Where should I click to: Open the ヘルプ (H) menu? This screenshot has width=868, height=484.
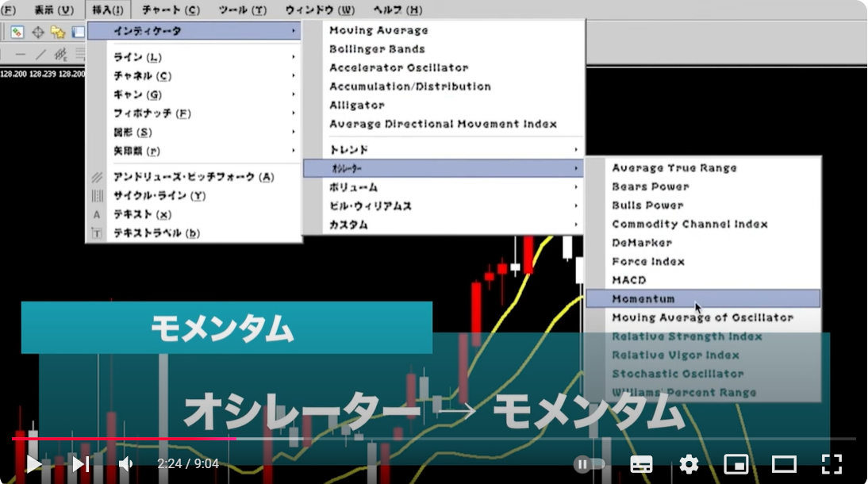point(398,10)
